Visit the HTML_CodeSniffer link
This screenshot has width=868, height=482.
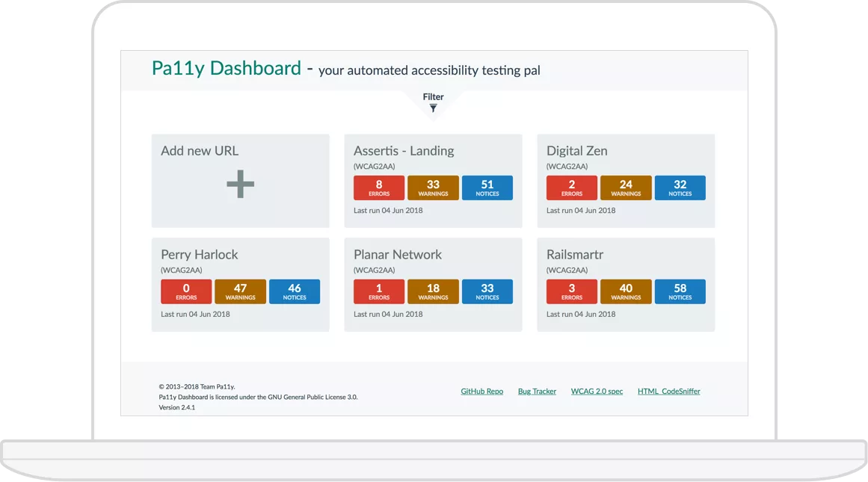click(x=669, y=392)
